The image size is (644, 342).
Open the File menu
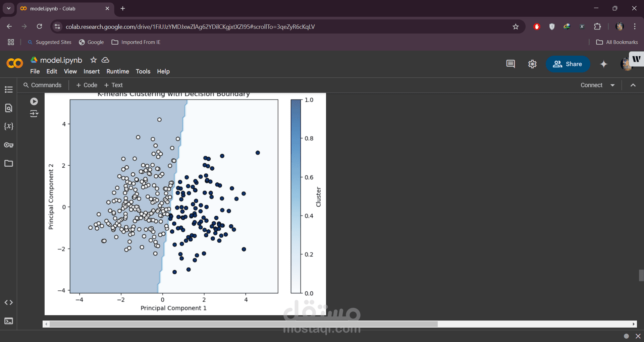35,71
